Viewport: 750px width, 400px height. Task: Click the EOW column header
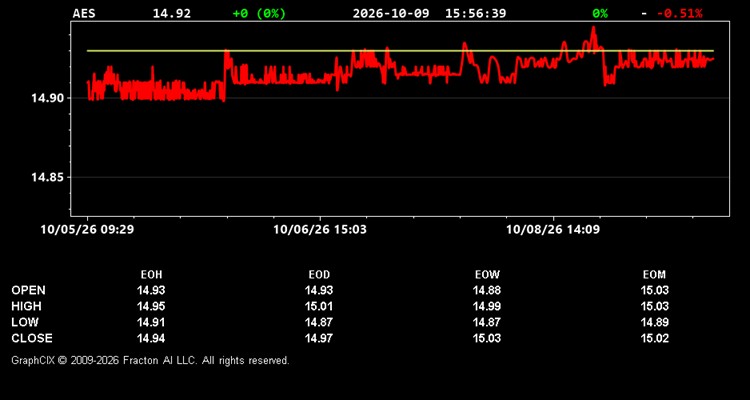[487, 275]
